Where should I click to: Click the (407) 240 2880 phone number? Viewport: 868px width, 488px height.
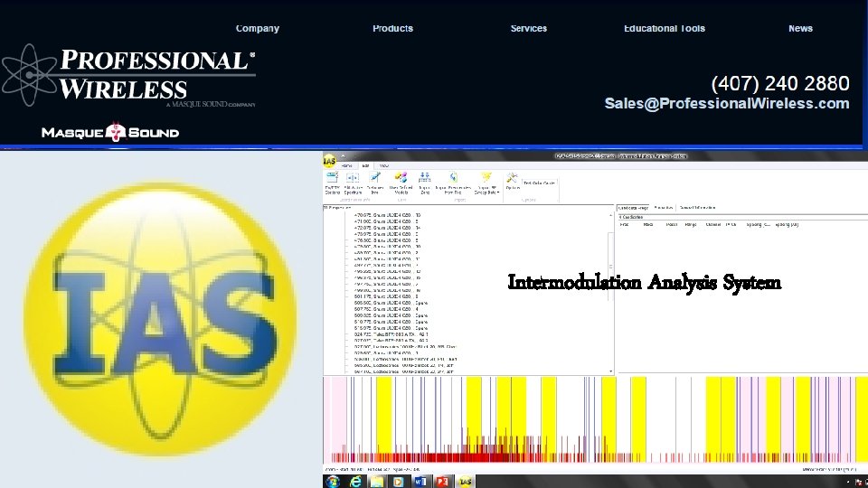[x=780, y=83]
